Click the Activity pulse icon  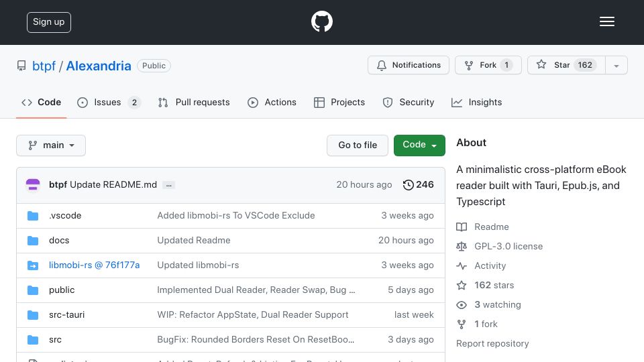tap(462, 266)
